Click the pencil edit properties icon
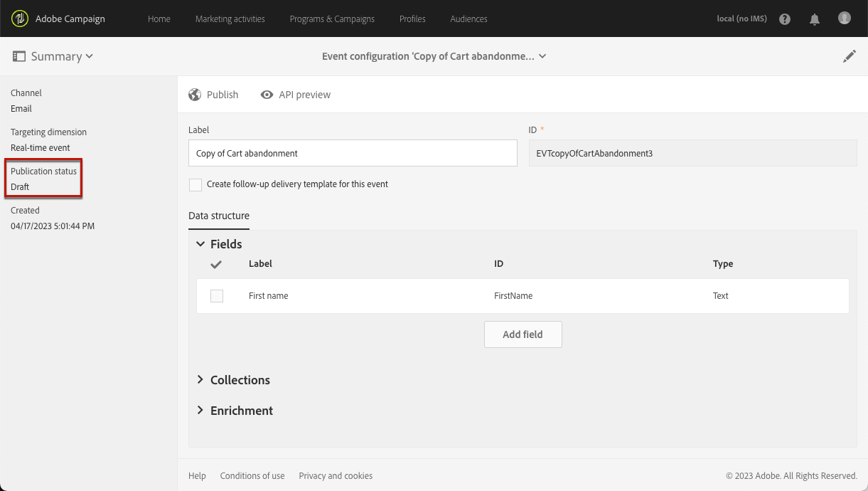The image size is (868, 491). point(850,56)
